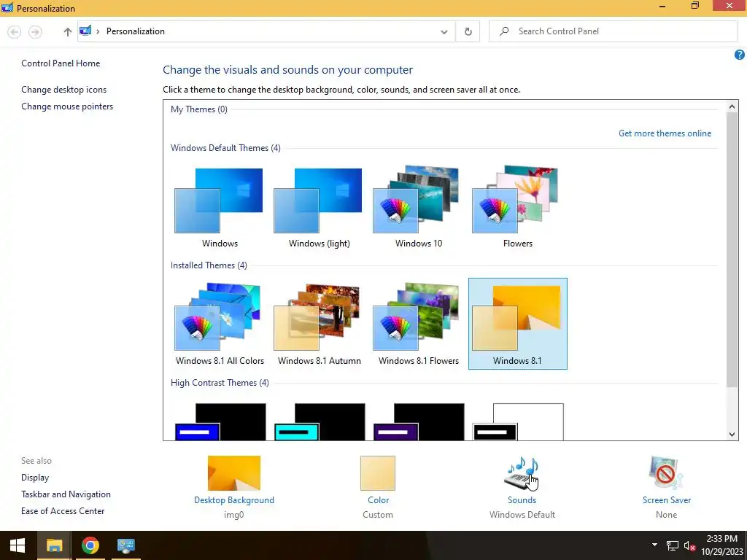Open the taskbar clock and date

pos(721,545)
